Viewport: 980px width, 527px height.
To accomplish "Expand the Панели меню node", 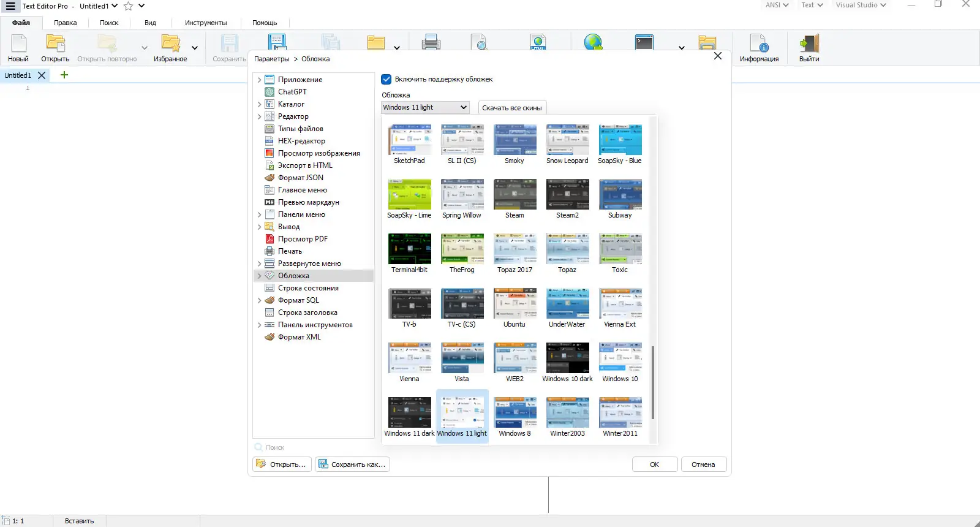I will (259, 214).
